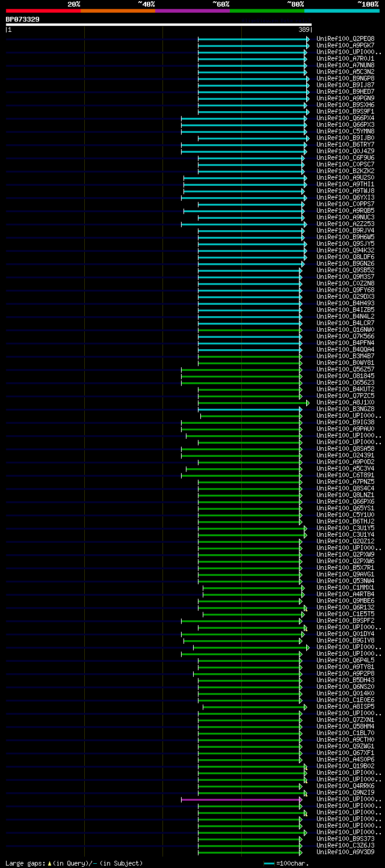Select label UniRef100_Q9N2I9
The image size is (385, 868).
coord(345,792)
